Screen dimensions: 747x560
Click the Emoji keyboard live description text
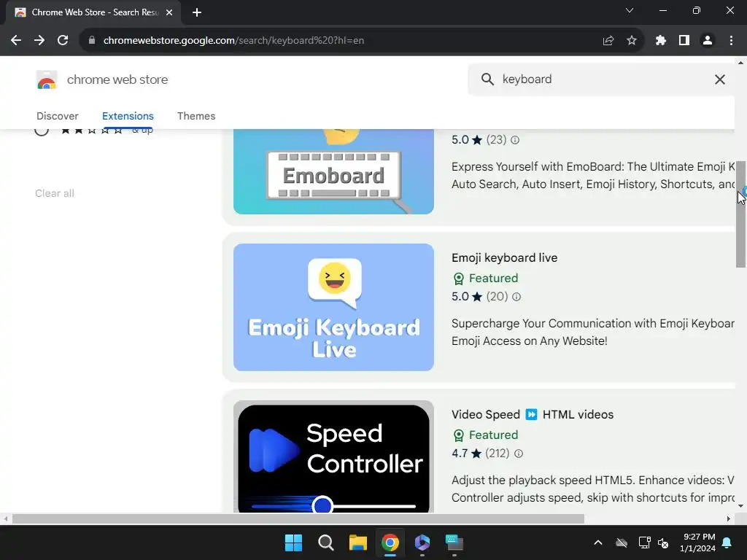(x=592, y=332)
